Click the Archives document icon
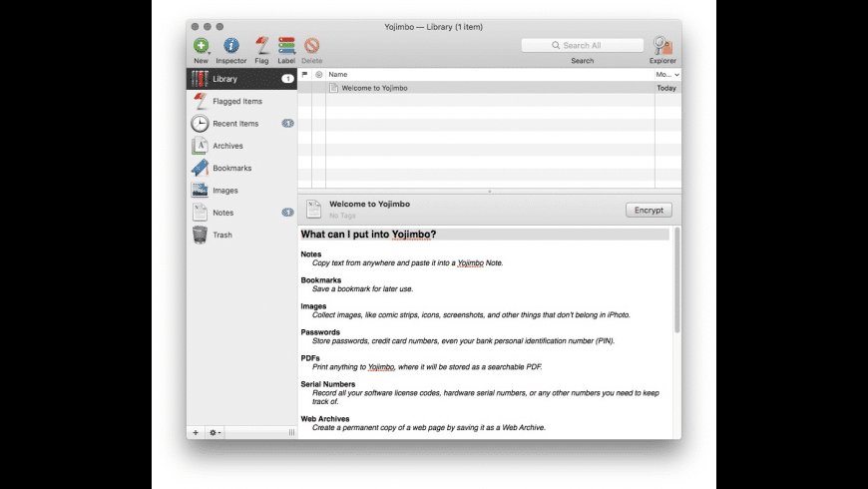The width and height of the screenshot is (868, 489). click(200, 146)
